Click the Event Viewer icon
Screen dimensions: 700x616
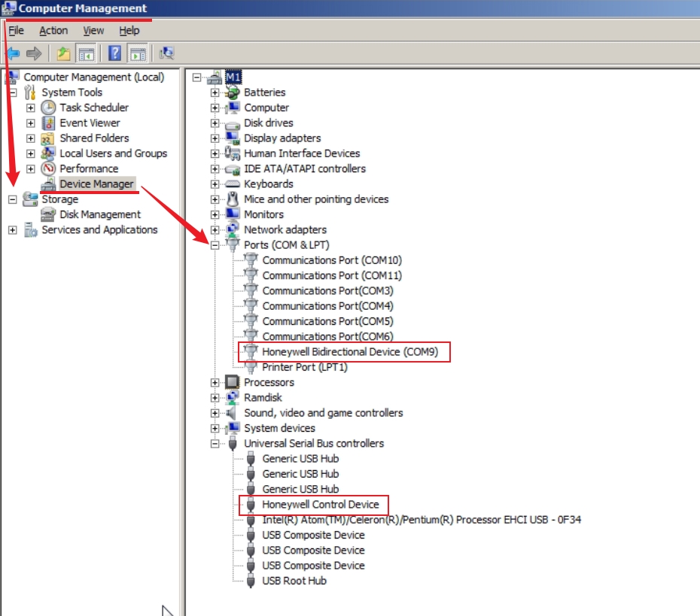[48, 123]
